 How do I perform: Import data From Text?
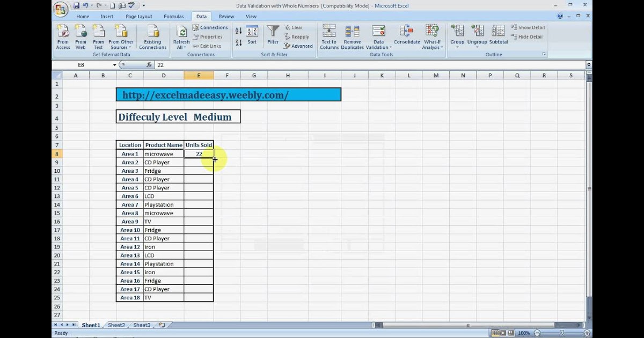98,38
